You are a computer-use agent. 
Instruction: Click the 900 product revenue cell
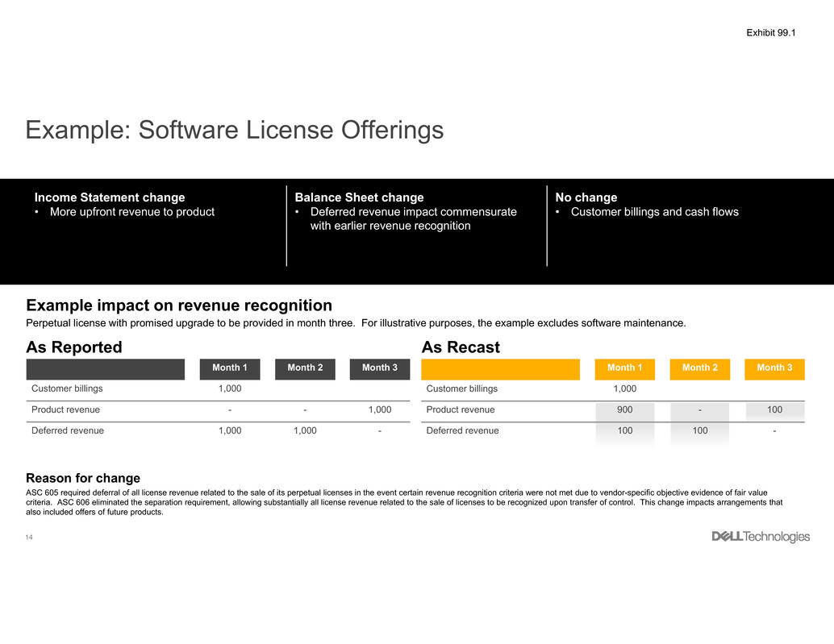pyautogui.click(x=624, y=409)
